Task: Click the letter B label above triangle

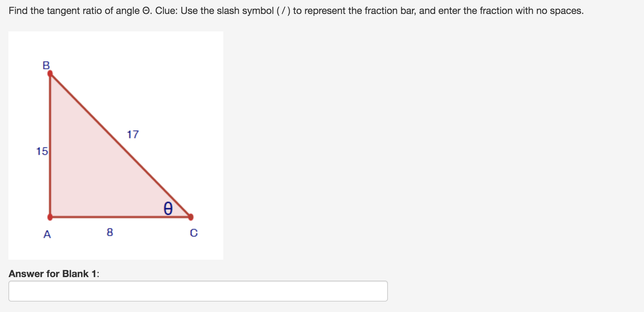Action: (46, 65)
